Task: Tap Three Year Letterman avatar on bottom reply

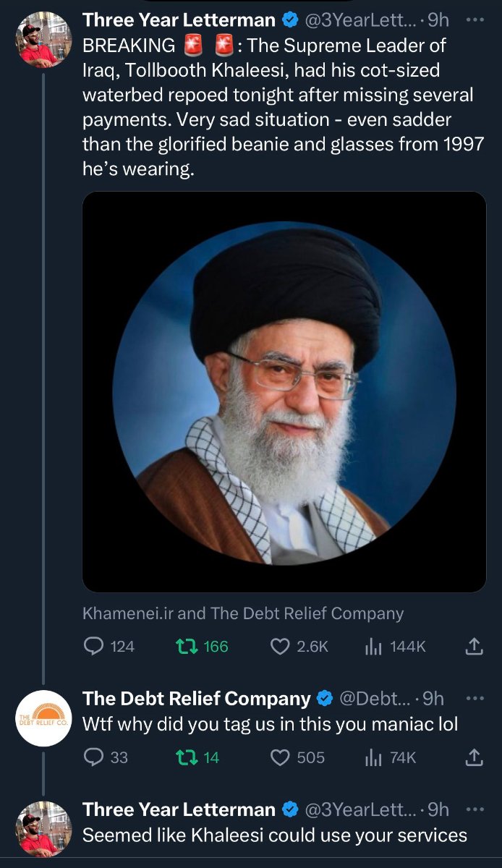Action: point(43,829)
